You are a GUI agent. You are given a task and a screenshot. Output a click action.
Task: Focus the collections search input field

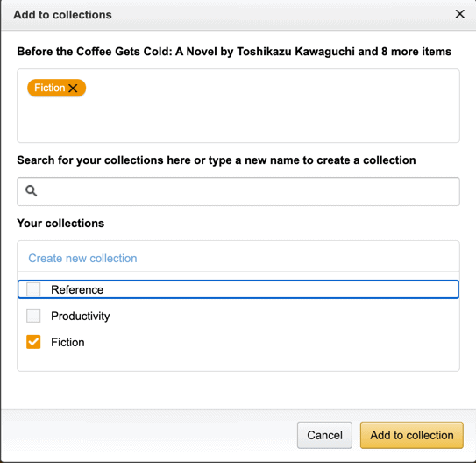click(238, 191)
